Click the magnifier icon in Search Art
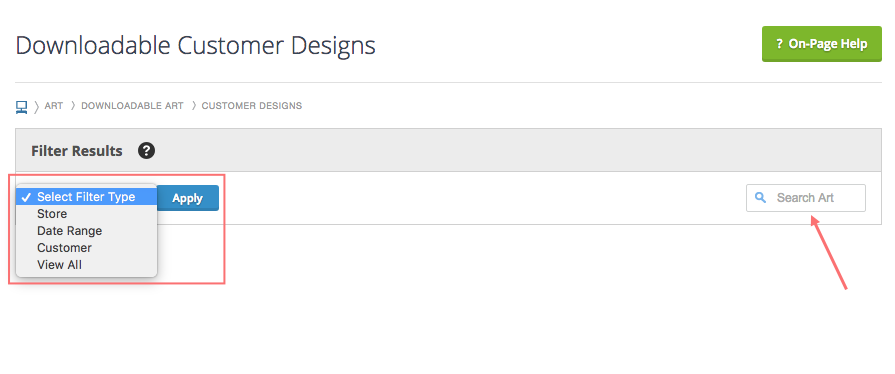 [x=760, y=198]
